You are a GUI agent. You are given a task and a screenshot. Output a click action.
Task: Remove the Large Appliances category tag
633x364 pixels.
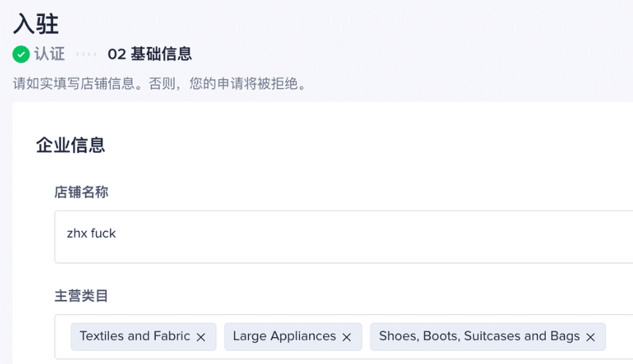point(346,337)
